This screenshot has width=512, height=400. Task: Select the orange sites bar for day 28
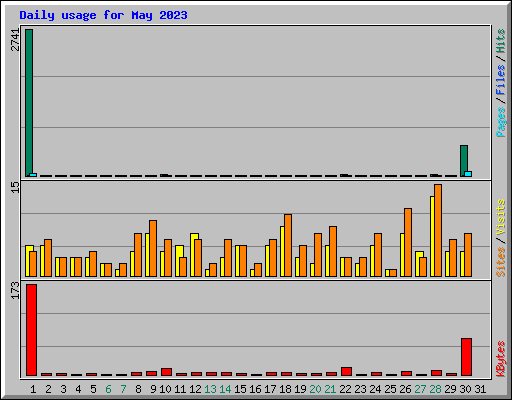pyautogui.click(x=438, y=230)
